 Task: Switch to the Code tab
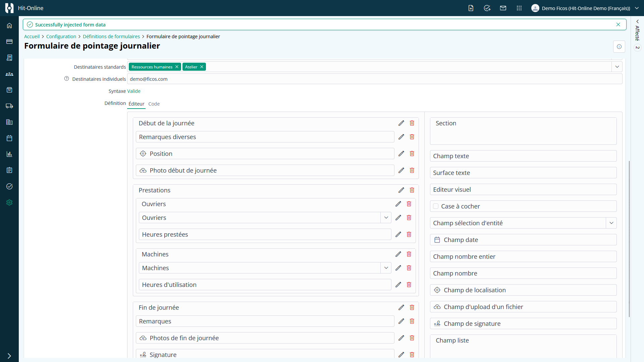click(154, 104)
